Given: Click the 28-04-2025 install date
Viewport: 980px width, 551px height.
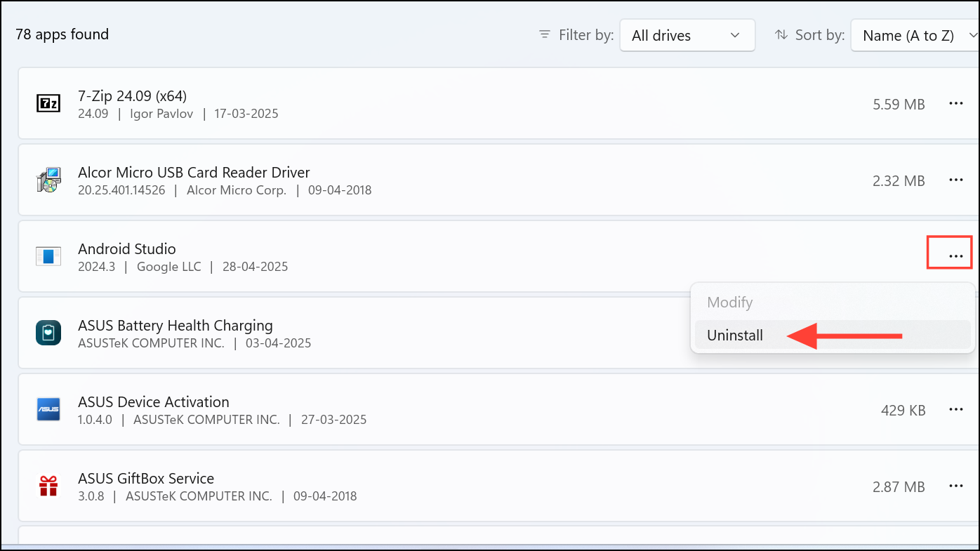Looking at the screenshot, I should (256, 267).
